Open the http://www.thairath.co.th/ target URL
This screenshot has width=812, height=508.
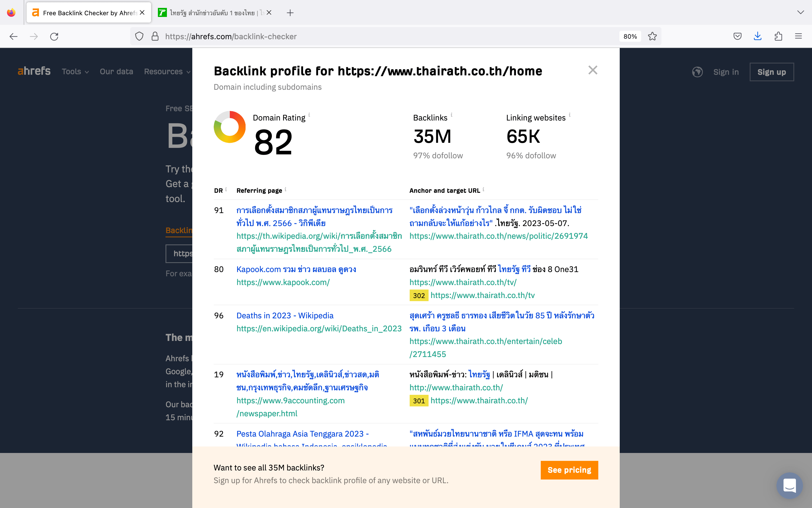(456, 387)
